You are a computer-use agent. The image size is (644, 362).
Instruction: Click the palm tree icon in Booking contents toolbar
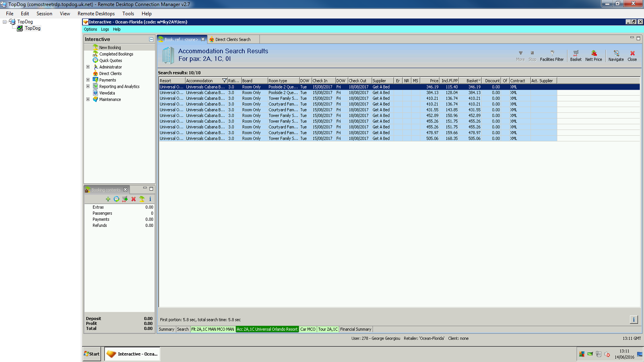coord(142,199)
